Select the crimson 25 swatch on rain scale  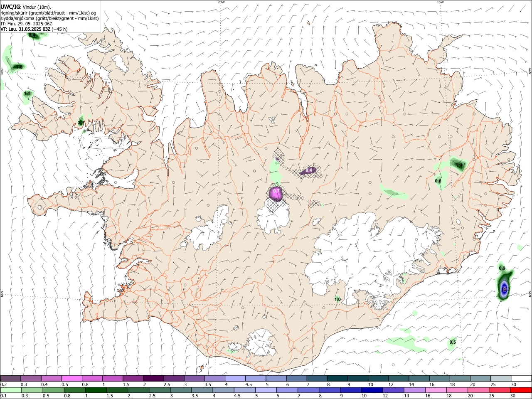pyautogui.click(x=500, y=390)
